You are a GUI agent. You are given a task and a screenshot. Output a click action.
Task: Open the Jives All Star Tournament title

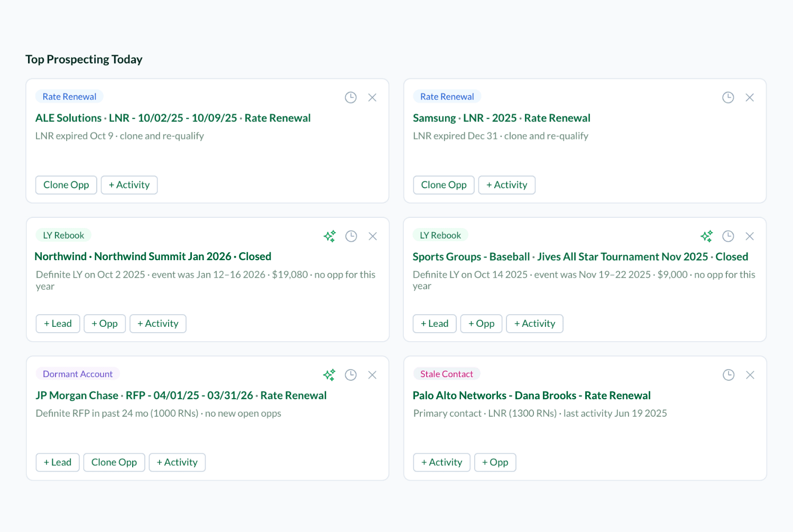pyautogui.click(x=580, y=256)
